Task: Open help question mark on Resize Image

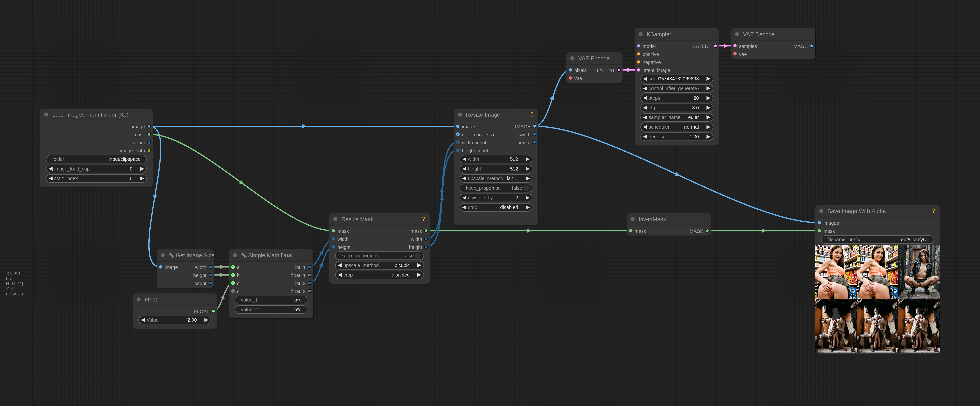Action: [x=532, y=115]
